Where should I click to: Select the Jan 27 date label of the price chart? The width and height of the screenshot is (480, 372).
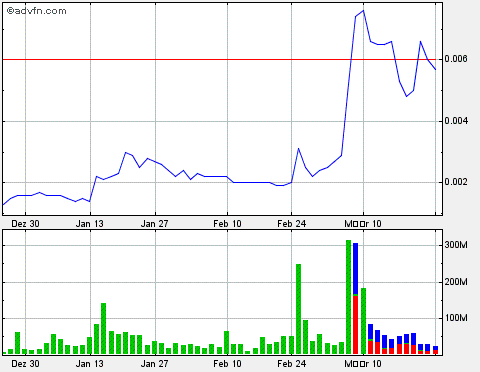tap(154, 224)
